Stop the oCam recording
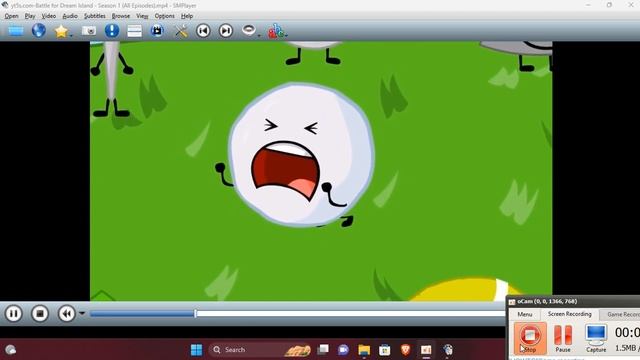Image resolution: width=640 pixels, height=360 pixels. point(530,338)
